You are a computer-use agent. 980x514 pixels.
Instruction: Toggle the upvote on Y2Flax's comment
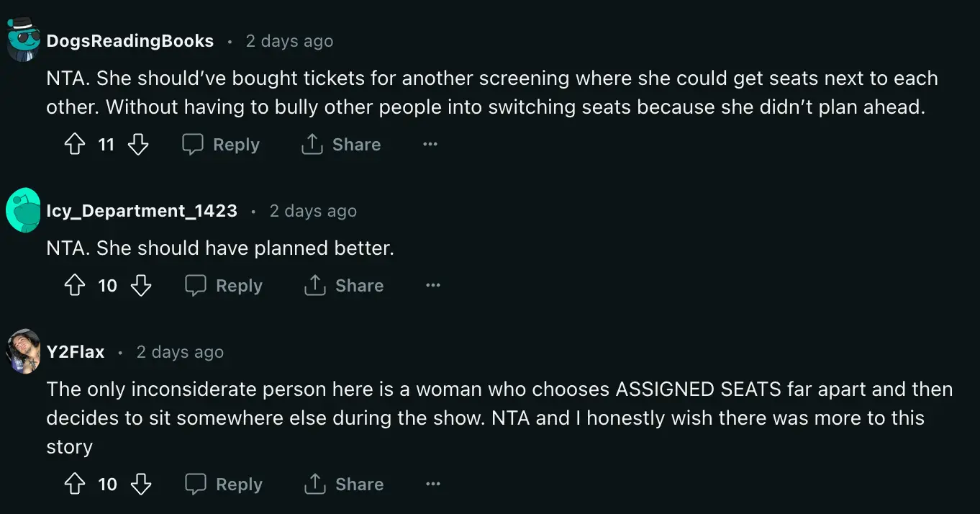pyautogui.click(x=74, y=484)
